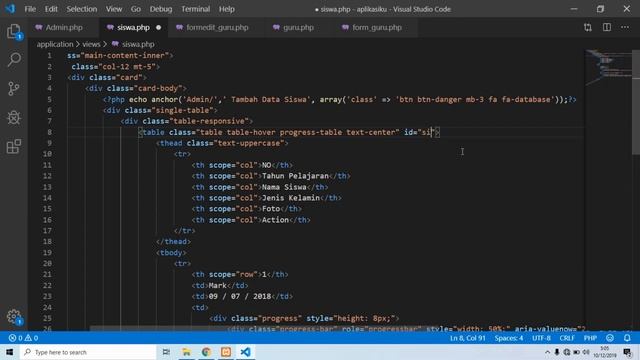Click 'application' in the breadcrumb
Viewport: 640px width, 360px height.
(x=55, y=44)
